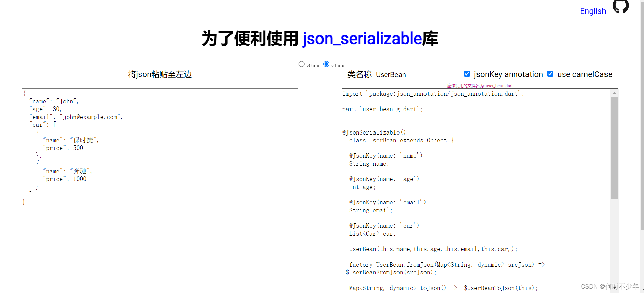Click the "email": "john@example.com" line

(x=76, y=117)
